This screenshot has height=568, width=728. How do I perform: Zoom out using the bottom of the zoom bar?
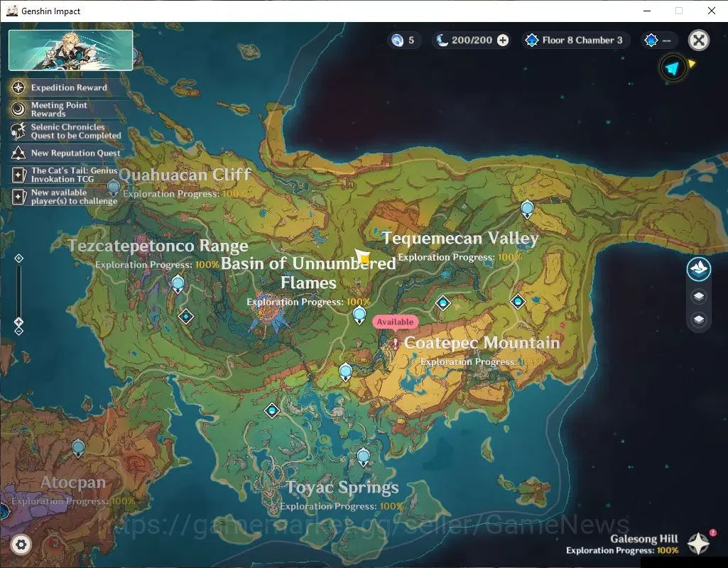click(18, 332)
